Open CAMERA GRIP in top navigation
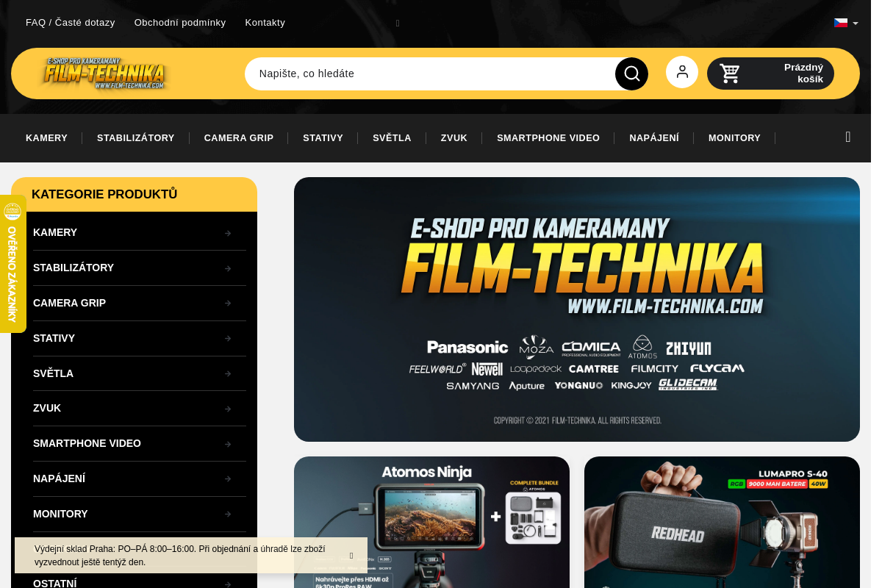The width and height of the screenshot is (882, 588). [239, 138]
